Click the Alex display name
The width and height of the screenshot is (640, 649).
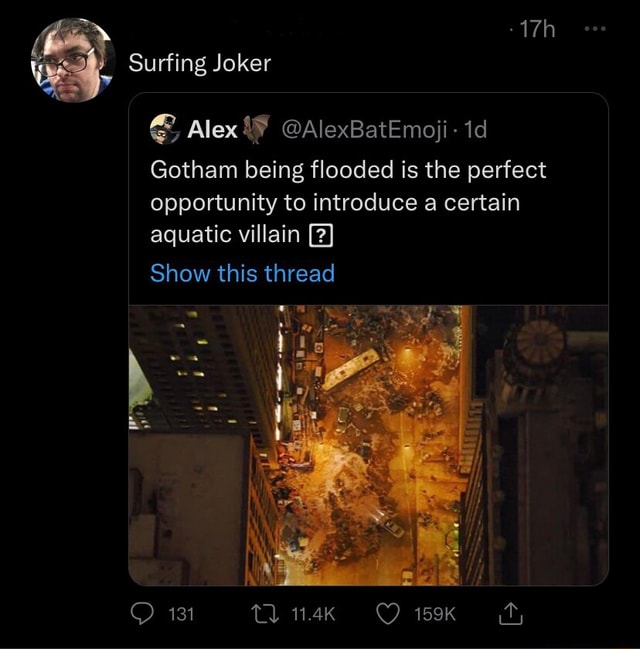(212, 129)
